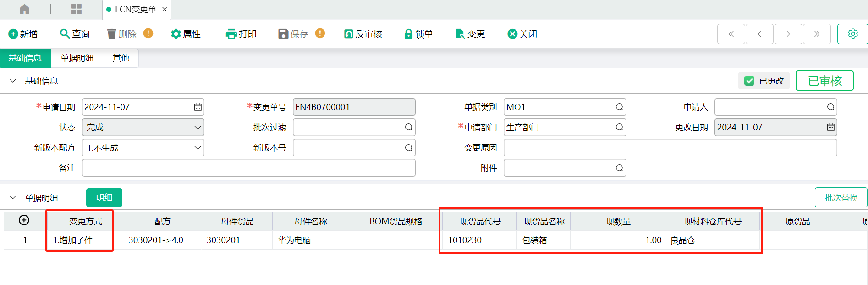The height and width of the screenshot is (285, 868).
Task: Click the 锁单 lock icon
Action: click(x=408, y=34)
